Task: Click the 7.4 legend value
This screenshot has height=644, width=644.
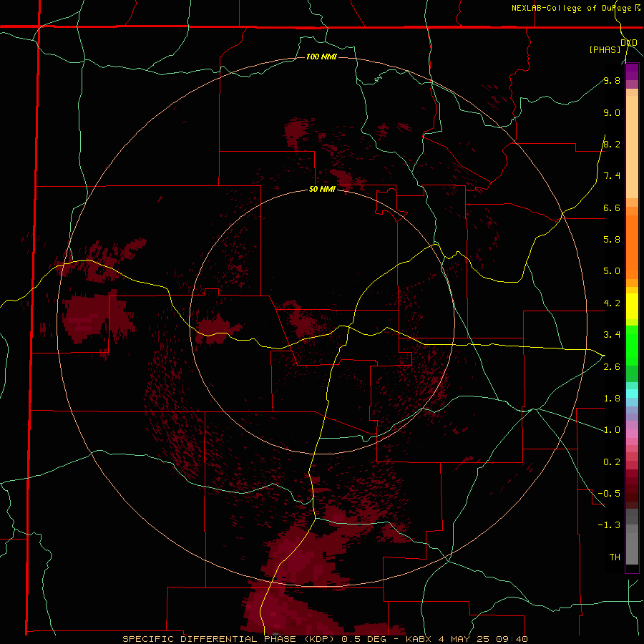Action: (x=612, y=176)
